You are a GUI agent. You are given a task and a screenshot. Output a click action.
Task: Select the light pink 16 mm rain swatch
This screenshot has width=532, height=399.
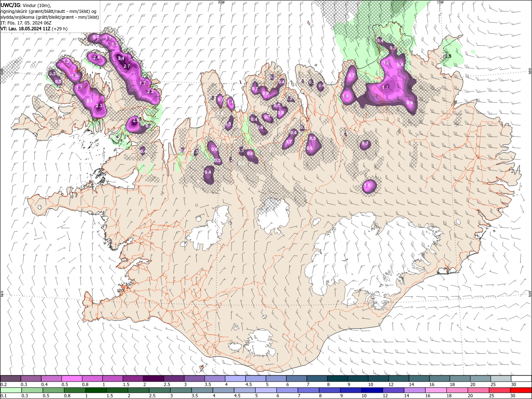(x=436, y=390)
